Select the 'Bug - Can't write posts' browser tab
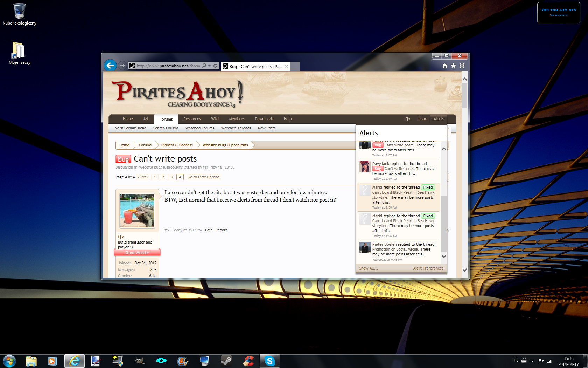The height and width of the screenshot is (368, 588). tap(255, 66)
